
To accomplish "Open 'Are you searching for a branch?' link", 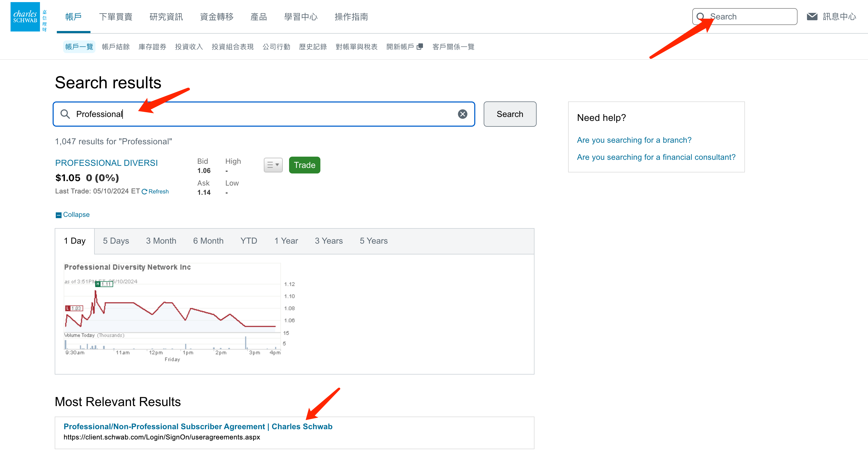I will click(x=634, y=140).
